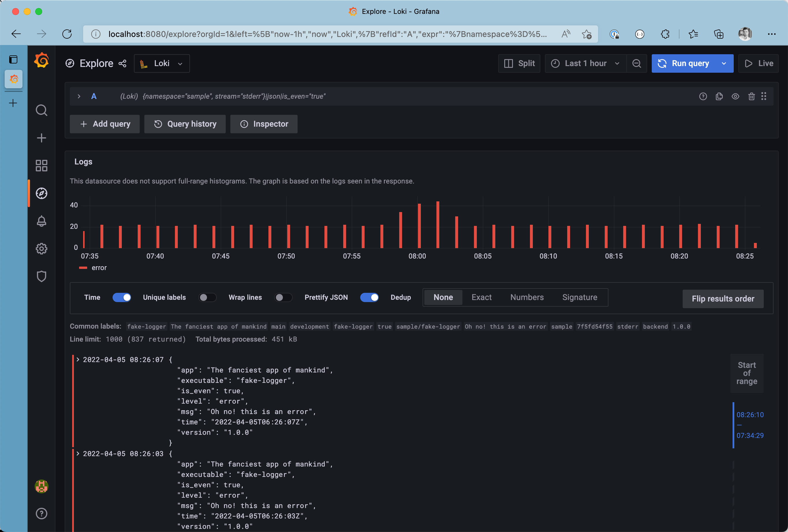
Task: Enable the Wrap lines switch
Action: click(283, 297)
